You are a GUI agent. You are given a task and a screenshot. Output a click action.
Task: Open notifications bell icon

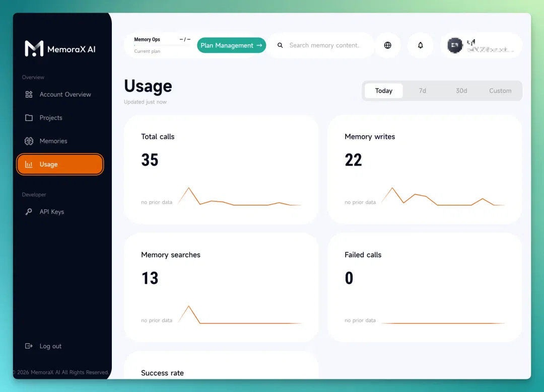(420, 45)
